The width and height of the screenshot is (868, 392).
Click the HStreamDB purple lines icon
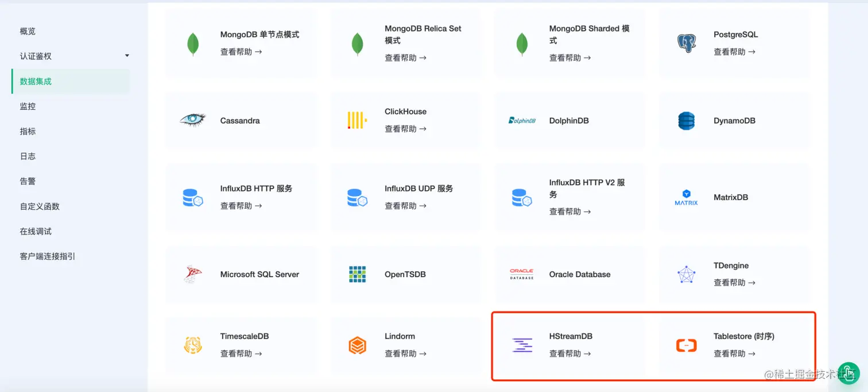[522, 345]
